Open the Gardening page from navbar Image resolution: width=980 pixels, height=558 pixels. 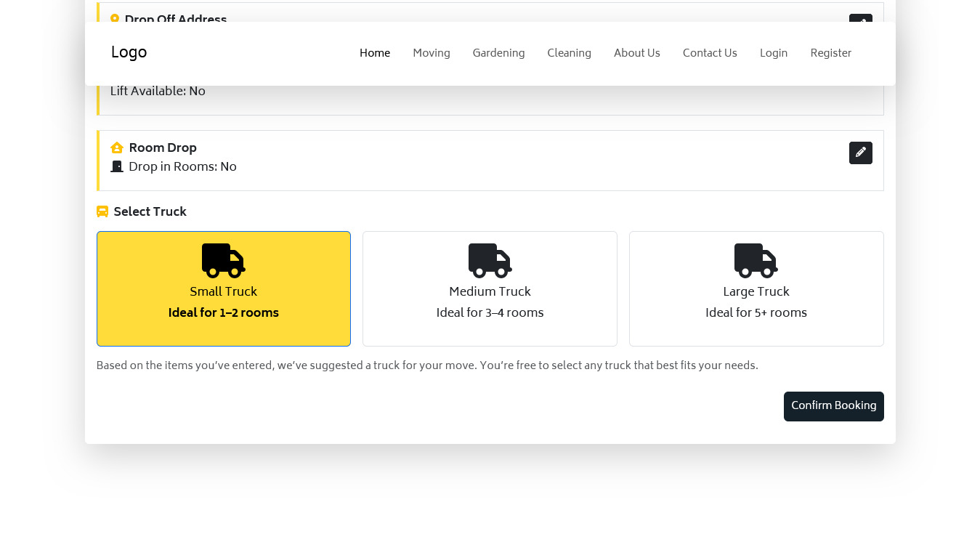pyautogui.click(x=498, y=53)
